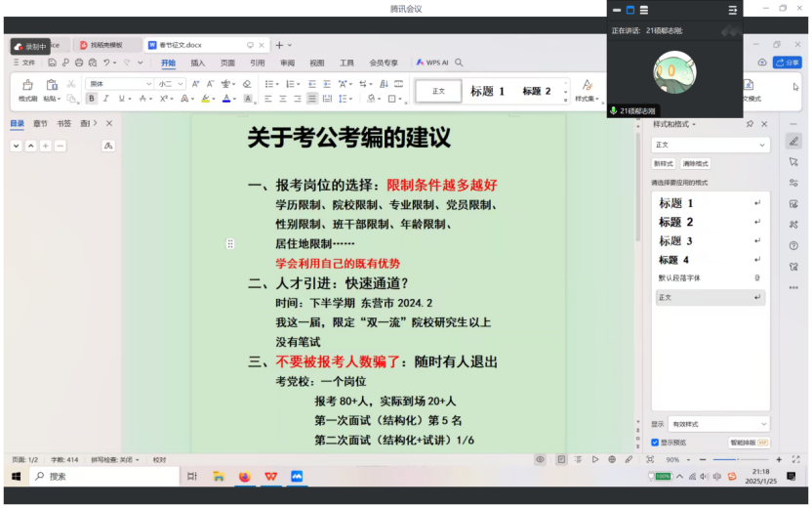Apply italic formatting to text
This screenshot has height=508, width=812.
point(106,99)
